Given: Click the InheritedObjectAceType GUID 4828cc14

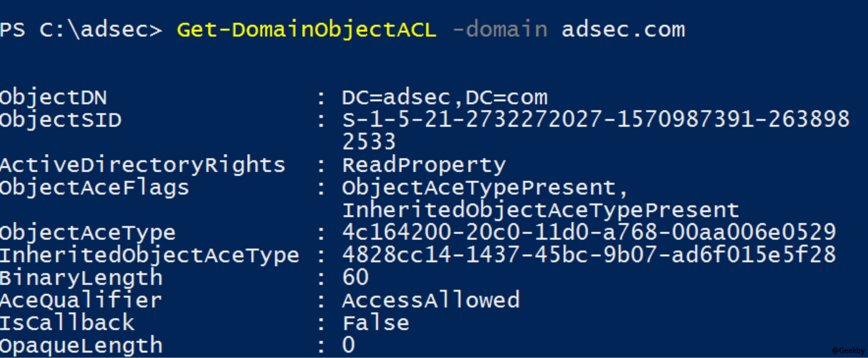Looking at the screenshot, I should click(589, 255).
